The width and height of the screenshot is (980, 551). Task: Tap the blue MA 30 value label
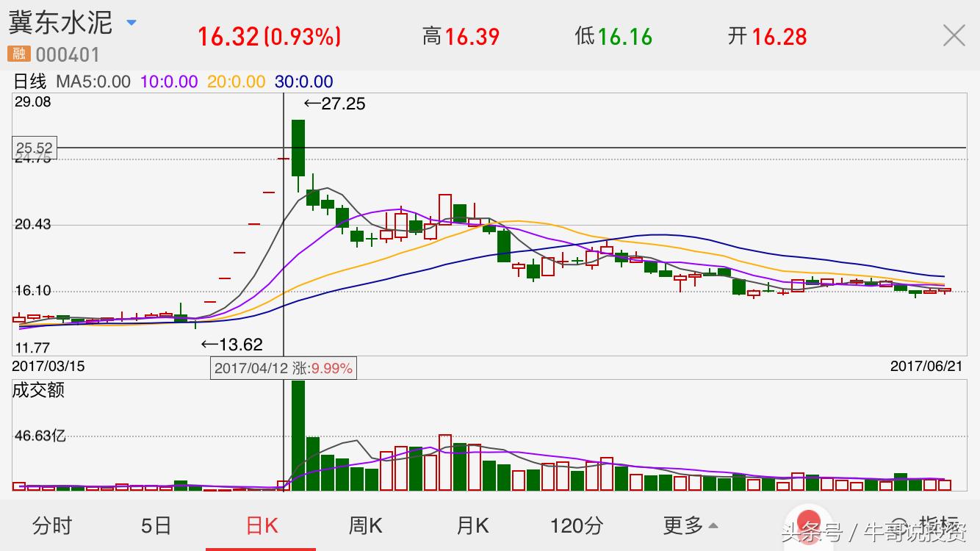point(304,82)
